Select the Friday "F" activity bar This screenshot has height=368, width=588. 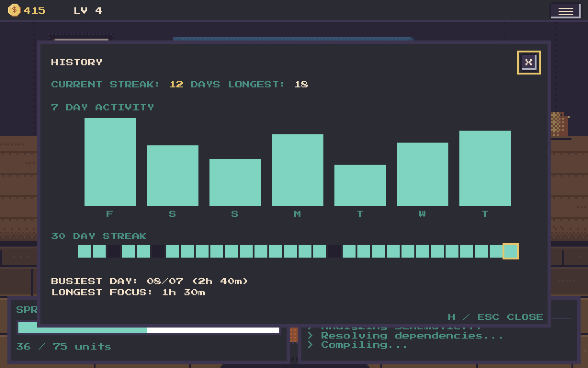110,162
